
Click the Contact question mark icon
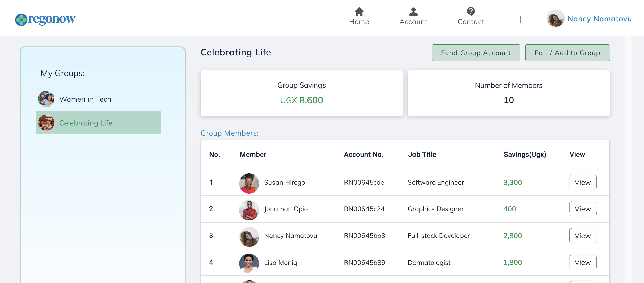pyautogui.click(x=471, y=12)
